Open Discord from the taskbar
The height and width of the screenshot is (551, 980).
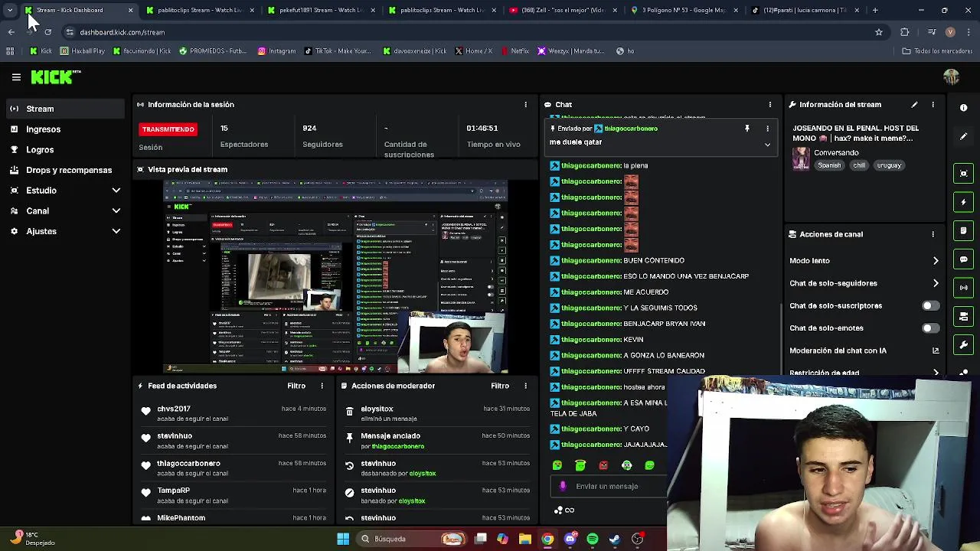pyautogui.click(x=570, y=539)
